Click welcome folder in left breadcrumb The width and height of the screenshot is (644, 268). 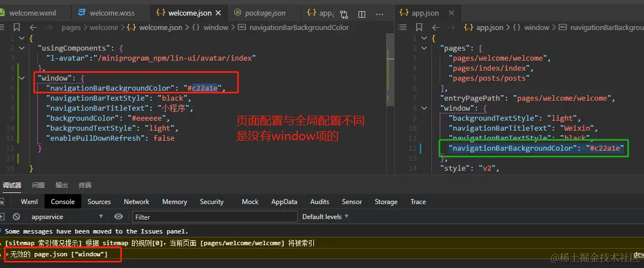coord(104,27)
